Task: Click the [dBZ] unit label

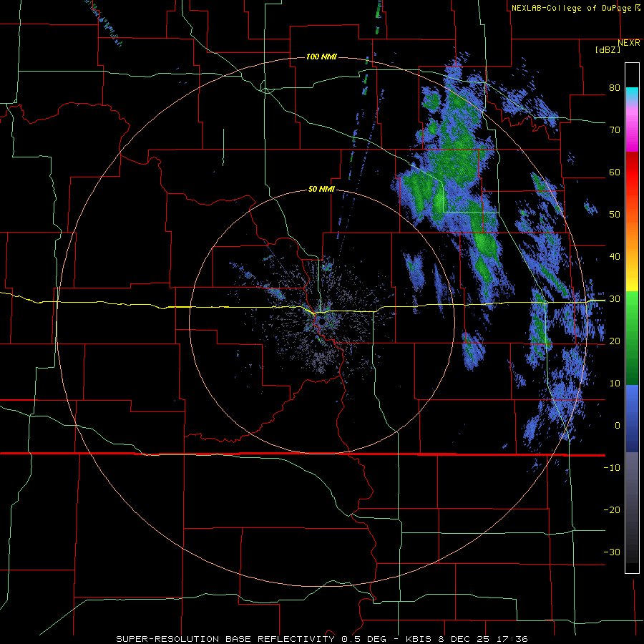Action: pyautogui.click(x=608, y=50)
